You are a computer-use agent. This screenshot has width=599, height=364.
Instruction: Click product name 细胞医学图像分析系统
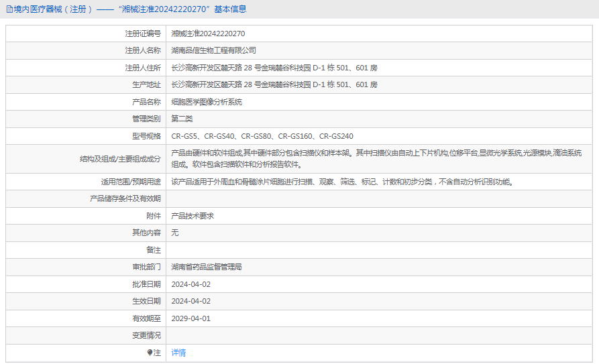pyautogui.click(x=207, y=102)
